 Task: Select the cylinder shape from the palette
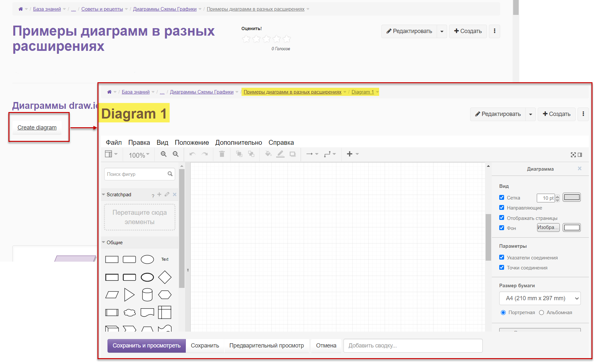click(x=147, y=295)
